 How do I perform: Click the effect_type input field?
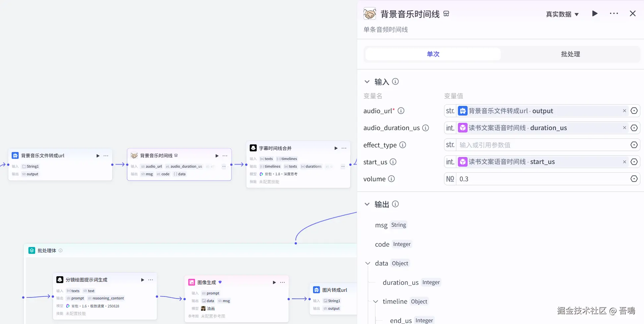pyautogui.click(x=543, y=145)
